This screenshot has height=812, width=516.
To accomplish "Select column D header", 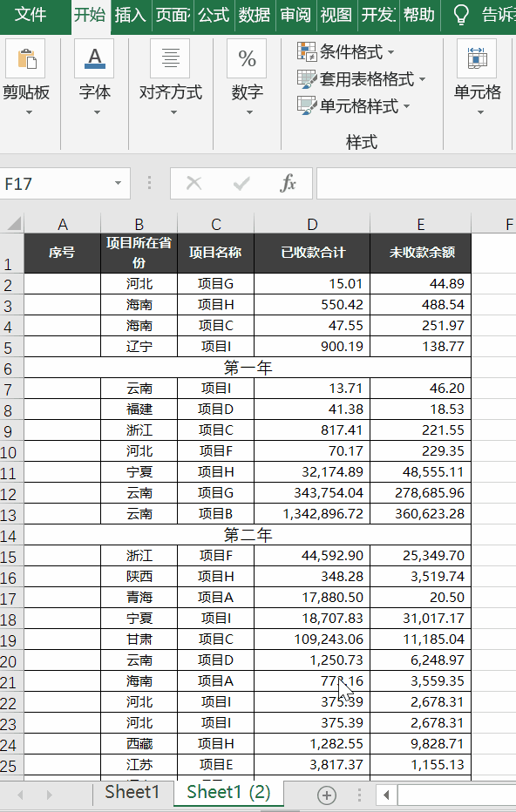I will (312, 224).
